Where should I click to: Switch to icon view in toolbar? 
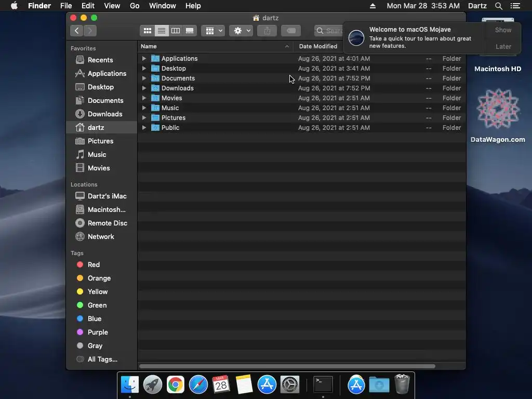pyautogui.click(x=147, y=31)
